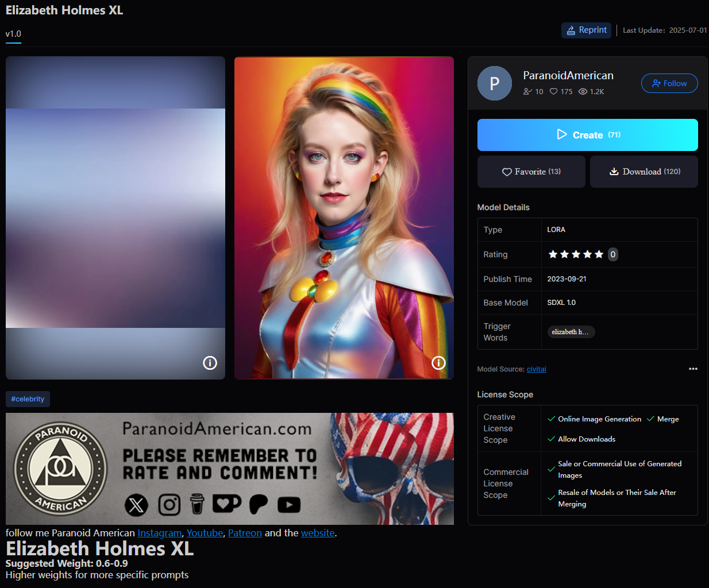Select the v1.0 version tab
The image size is (709, 588).
pyautogui.click(x=13, y=34)
